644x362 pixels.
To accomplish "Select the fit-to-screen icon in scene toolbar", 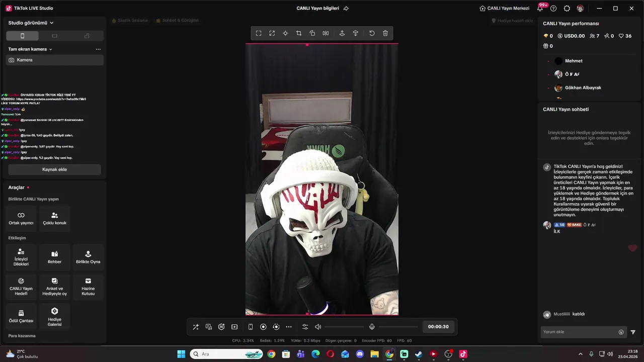I will [x=259, y=33].
